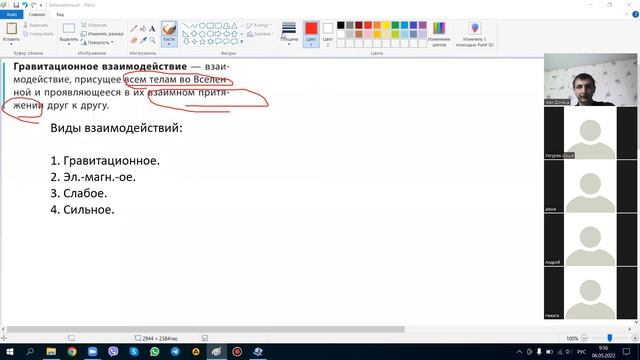Image resolution: width=640 pixels, height=360 pixels.
Task: Open the Brushes dropdown arrow
Action: [x=169, y=44]
